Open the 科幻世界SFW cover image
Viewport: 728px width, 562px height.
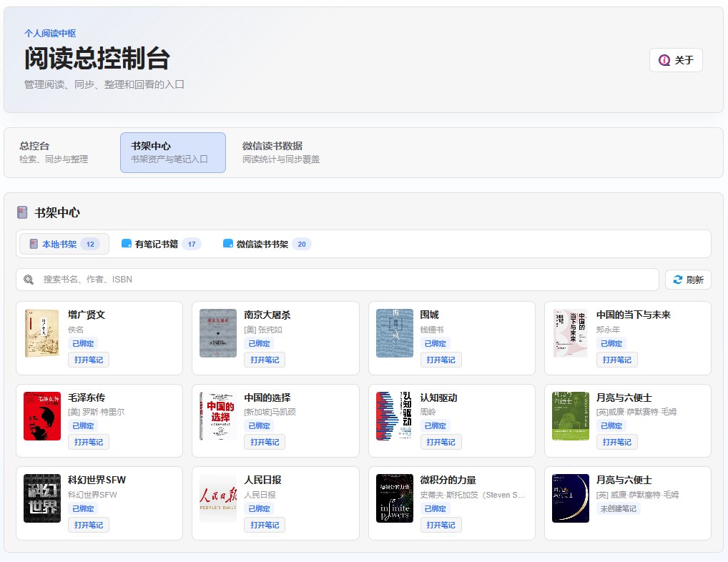coord(42,498)
